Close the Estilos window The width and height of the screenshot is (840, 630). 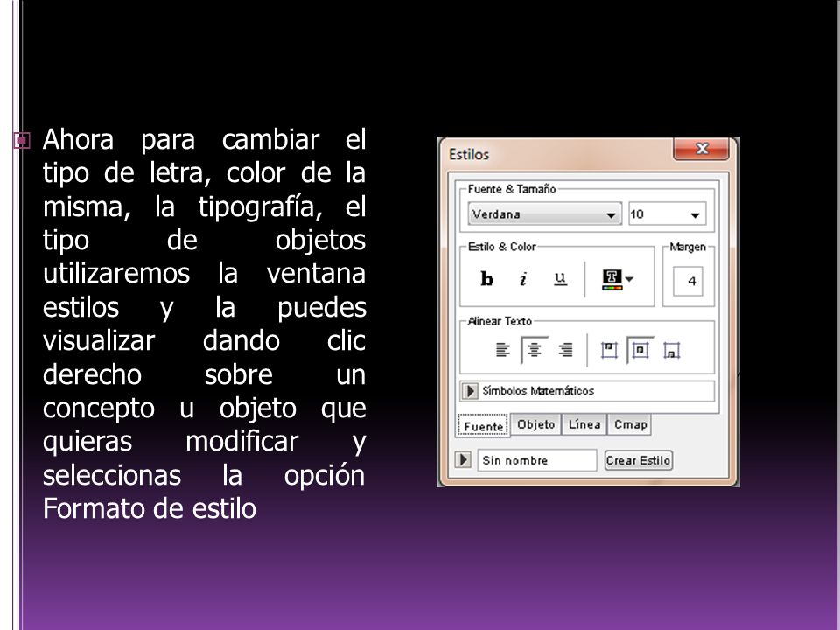click(701, 149)
